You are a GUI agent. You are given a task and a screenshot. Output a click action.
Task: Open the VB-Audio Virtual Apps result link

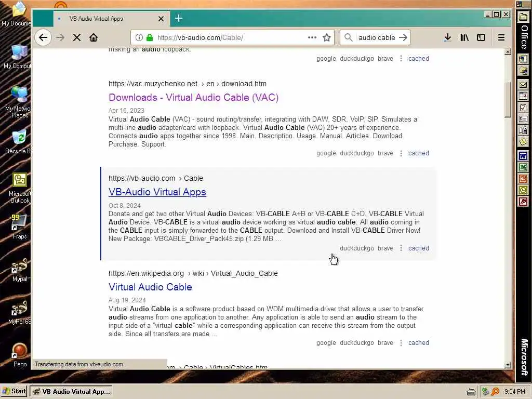tap(157, 192)
